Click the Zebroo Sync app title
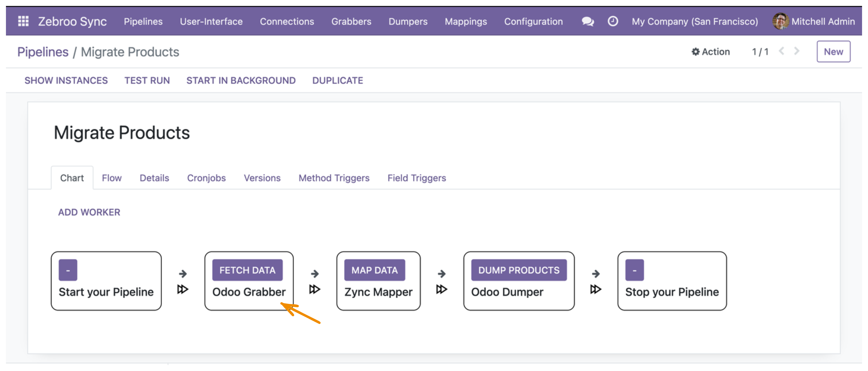This screenshot has height=371, width=868. [72, 21]
